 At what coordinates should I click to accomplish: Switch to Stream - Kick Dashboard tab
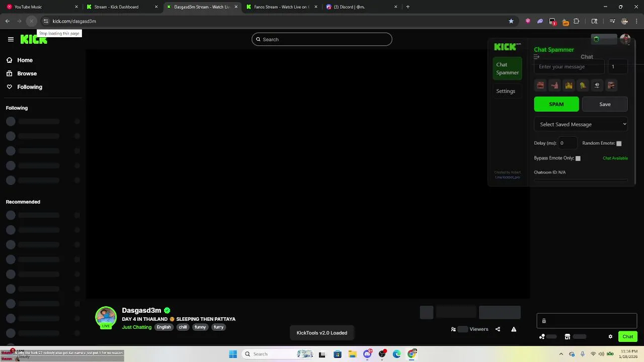pos(122,7)
